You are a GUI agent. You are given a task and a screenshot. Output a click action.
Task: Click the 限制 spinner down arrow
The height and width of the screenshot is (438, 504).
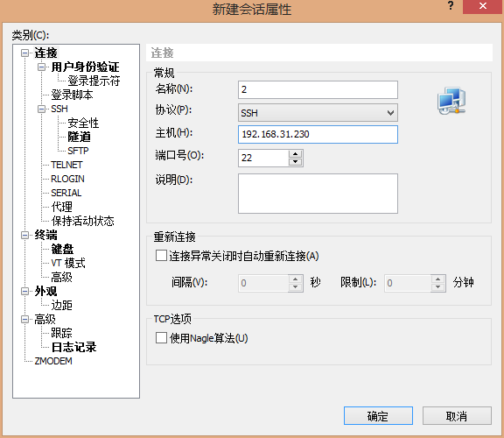(x=437, y=287)
